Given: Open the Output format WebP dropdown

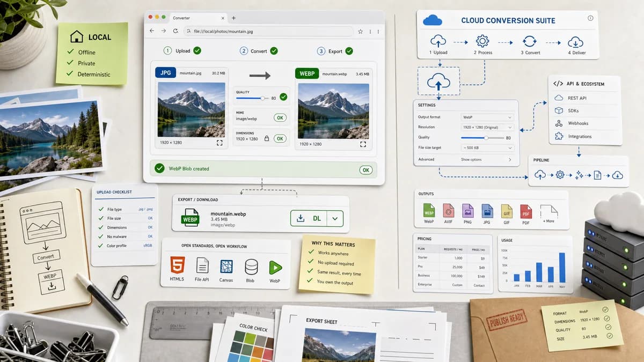Looking at the screenshot, I should (x=487, y=117).
